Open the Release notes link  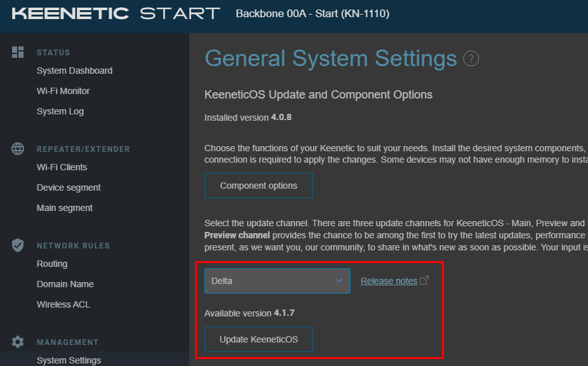(x=389, y=281)
